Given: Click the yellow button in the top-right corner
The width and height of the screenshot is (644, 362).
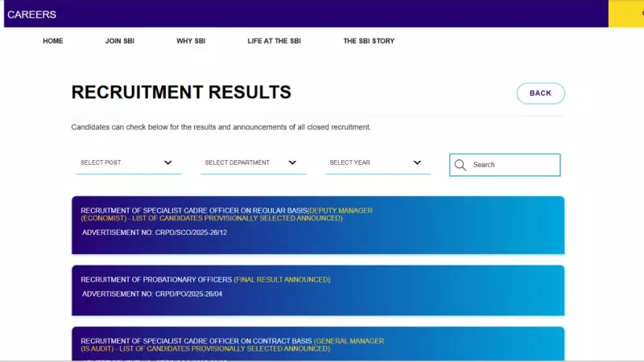Looking at the screenshot, I should click(625, 14).
